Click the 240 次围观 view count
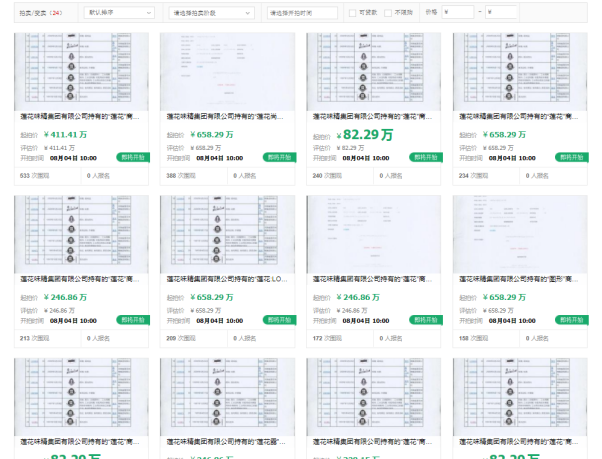Image resolution: width=602 pixels, height=459 pixels. coord(327,176)
